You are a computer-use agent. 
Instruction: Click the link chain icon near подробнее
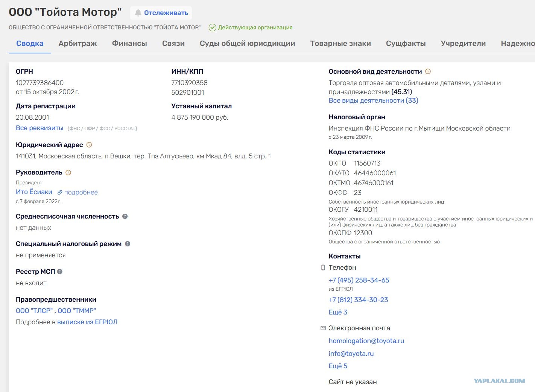[x=60, y=193]
